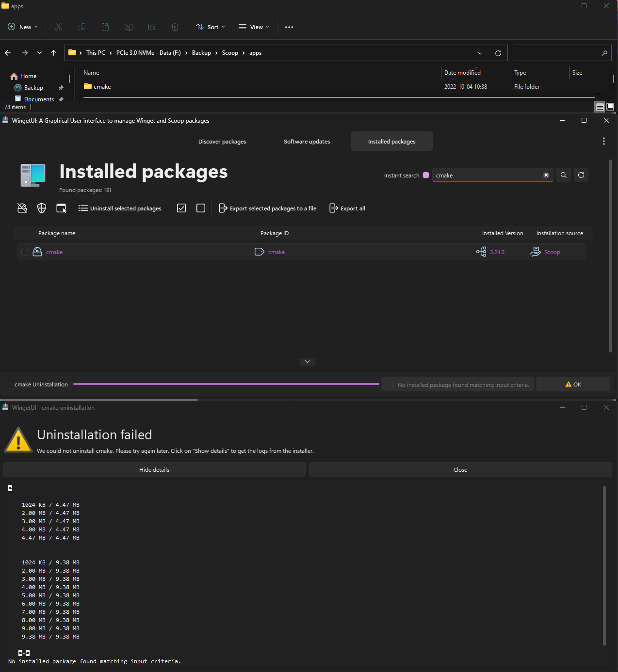
Task: Click the cmake uninstallation progress bar
Action: 226,384
